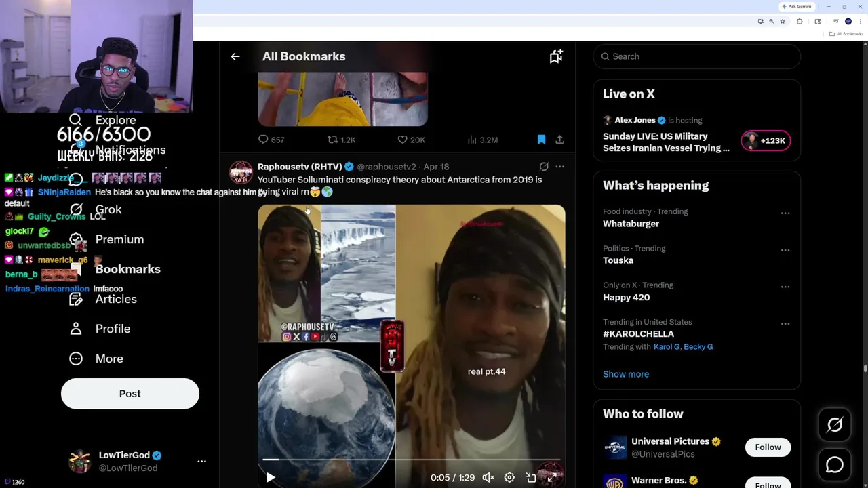868x488 pixels.
Task: Follow Universal Pictures
Action: coord(768,447)
